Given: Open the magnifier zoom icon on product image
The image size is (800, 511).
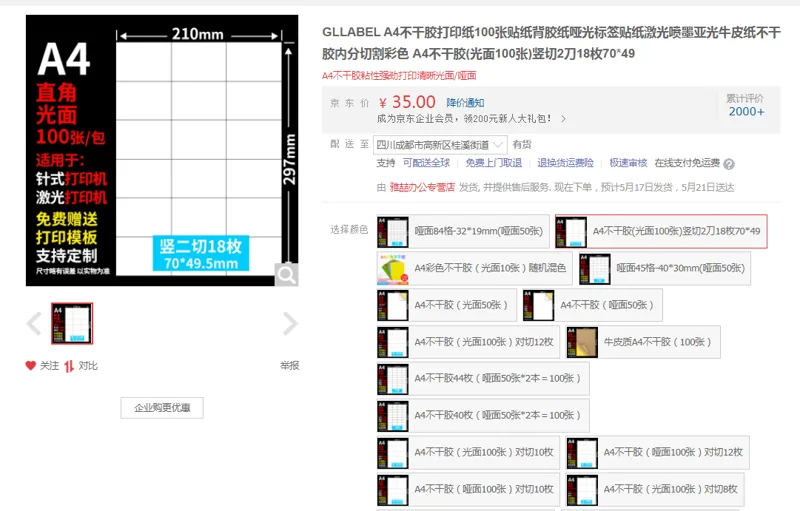Looking at the screenshot, I should (x=286, y=275).
